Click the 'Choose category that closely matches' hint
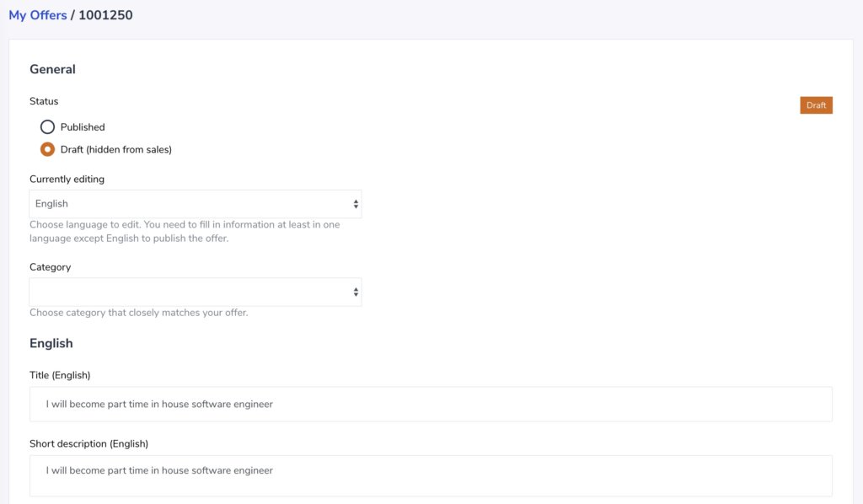Image resolution: width=863 pixels, height=504 pixels. click(x=139, y=313)
